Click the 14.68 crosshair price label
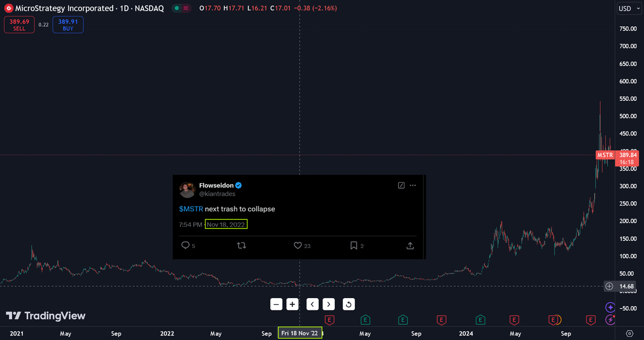Viewport: 644px width, 340px height. coord(626,286)
